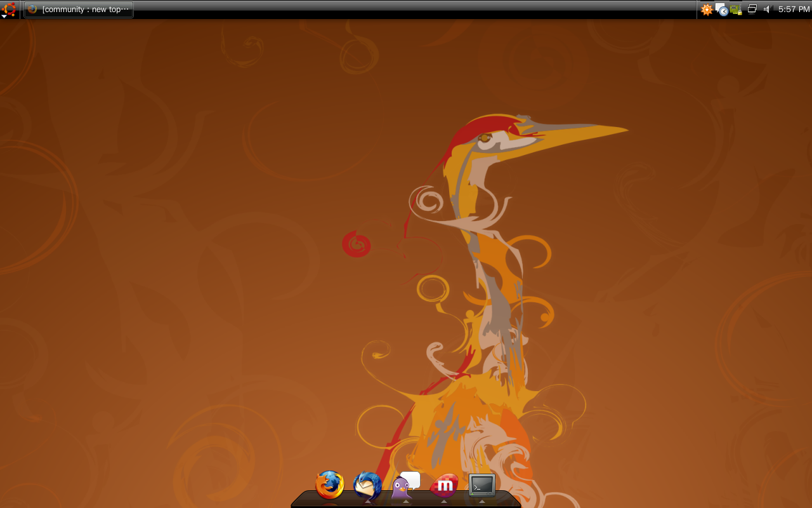Launch Firefox from the bottom dock
812x508 pixels.
[x=330, y=485]
